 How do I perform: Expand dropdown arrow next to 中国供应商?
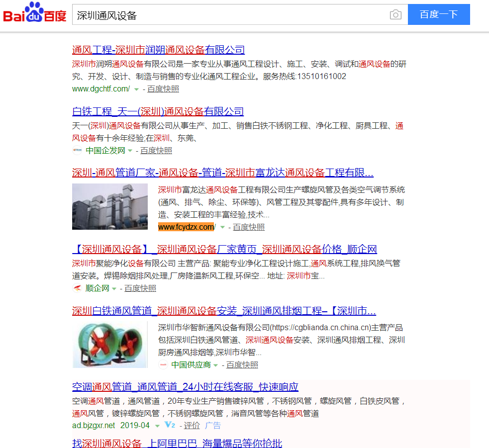coord(215,365)
